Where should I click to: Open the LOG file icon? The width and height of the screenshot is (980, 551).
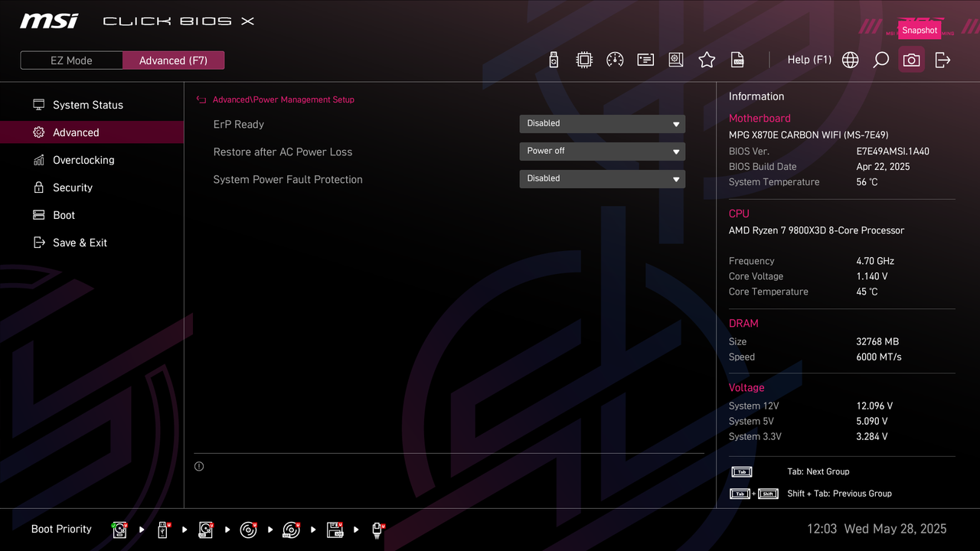[737, 60]
